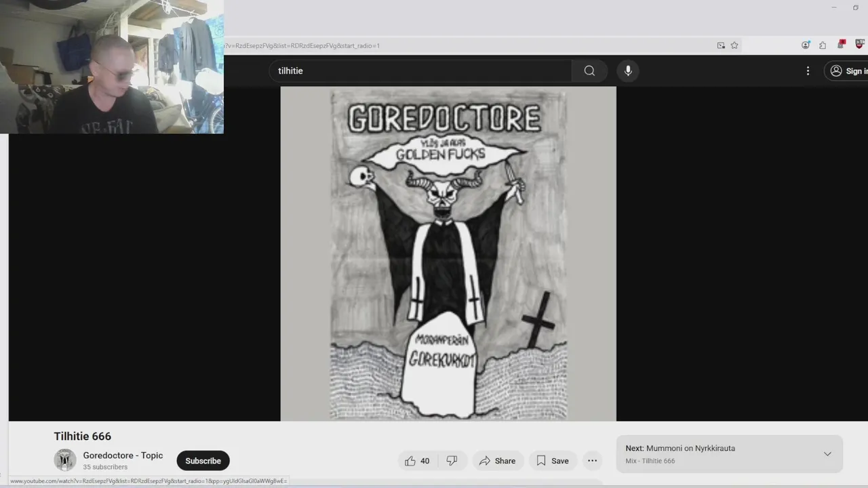
Task: Open YouTube settings three-dot menu
Action: click(x=808, y=70)
